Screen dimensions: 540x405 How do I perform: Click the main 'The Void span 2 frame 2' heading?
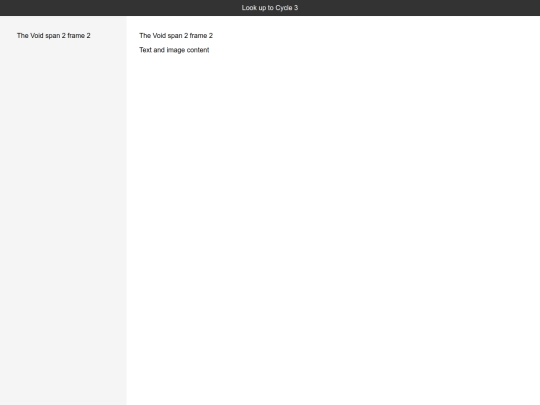pos(176,35)
